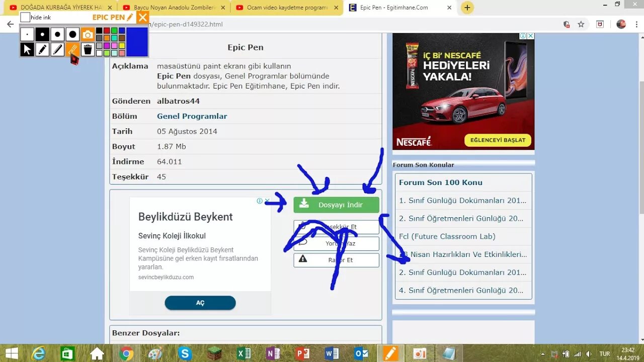The image size is (644, 362).
Task: Select the largest brush size in Epic Pen
Action: coord(72,34)
